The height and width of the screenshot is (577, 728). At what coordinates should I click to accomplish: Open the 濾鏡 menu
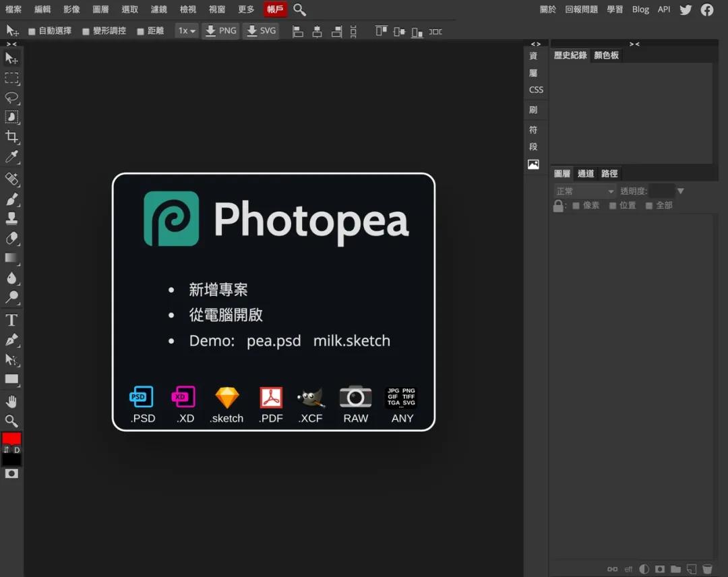tap(159, 9)
